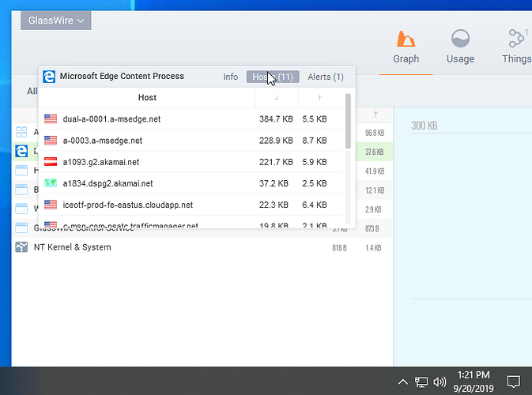Show the Alerts (1) tab

[325, 77]
